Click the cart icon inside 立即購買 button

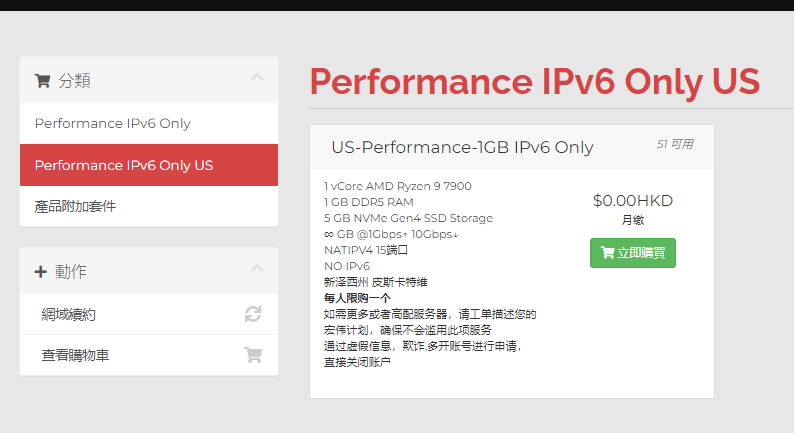tap(607, 253)
